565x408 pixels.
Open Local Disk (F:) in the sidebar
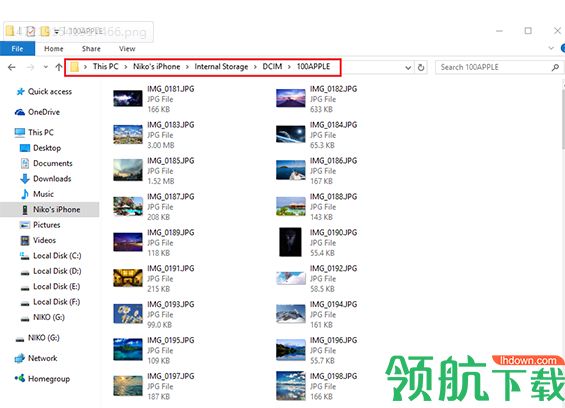(50, 302)
